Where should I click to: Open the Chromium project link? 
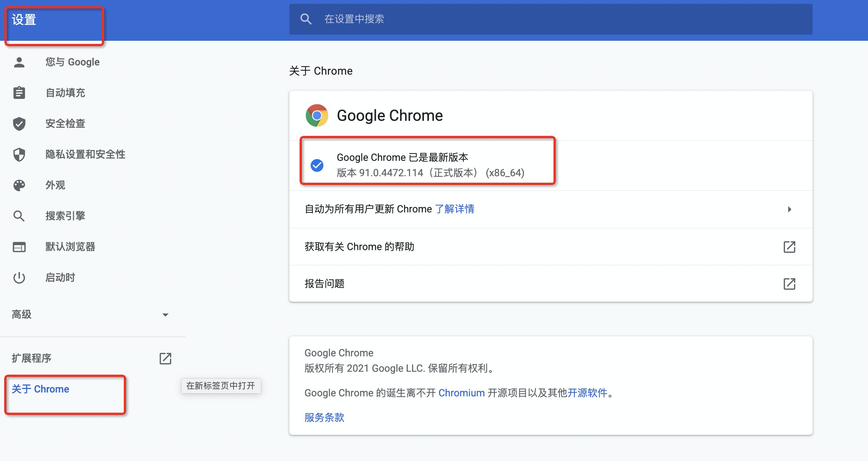click(461, 393)
